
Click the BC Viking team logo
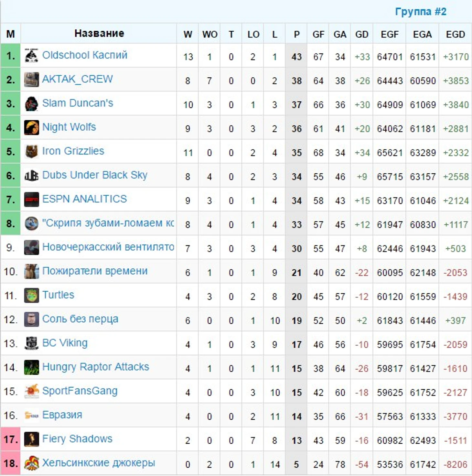(31, 343)
